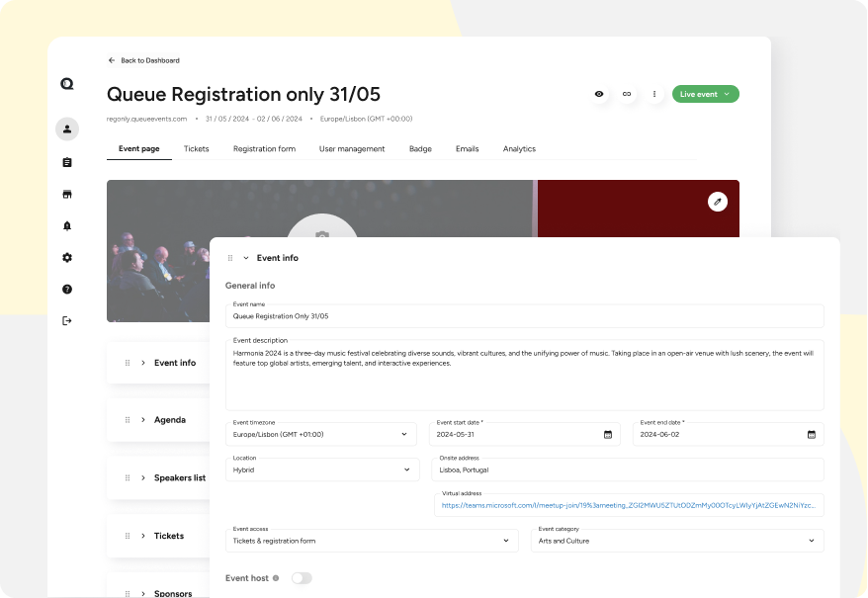Click the 'General info' heading
868x598 pixels.
point(250,286)
